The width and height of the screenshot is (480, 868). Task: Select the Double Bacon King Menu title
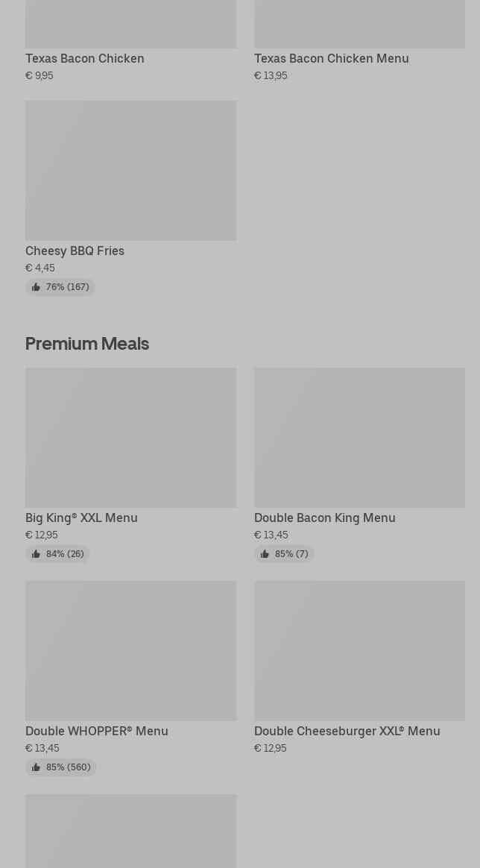(x=325, y=518)
